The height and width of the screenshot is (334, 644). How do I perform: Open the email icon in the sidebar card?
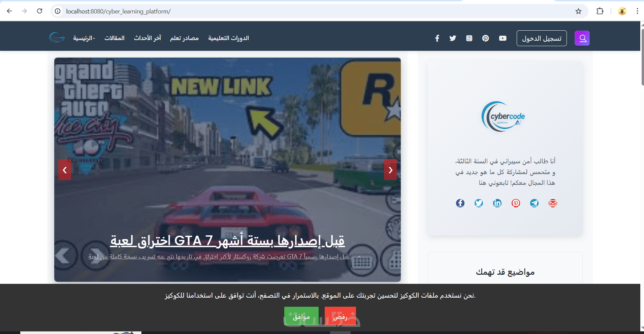click(553, 203)
